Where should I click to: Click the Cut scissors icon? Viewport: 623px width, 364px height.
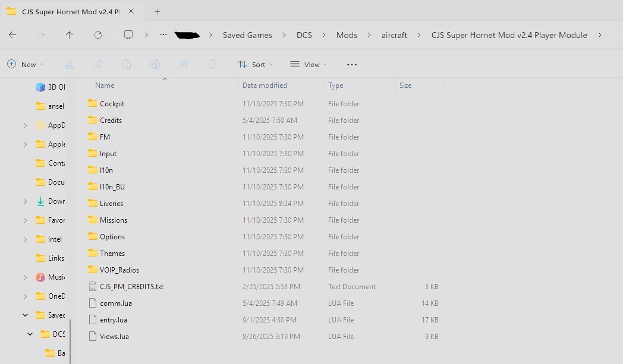tap(70, 64)
